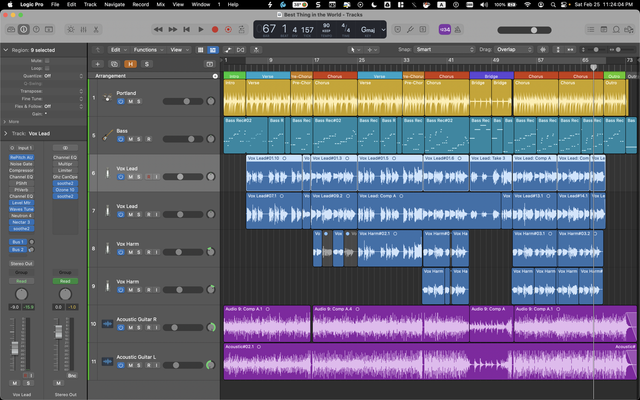The width and height of the screenshot is (640, 400).
Task: Click the Record button in transport
Action: point(215,29)
